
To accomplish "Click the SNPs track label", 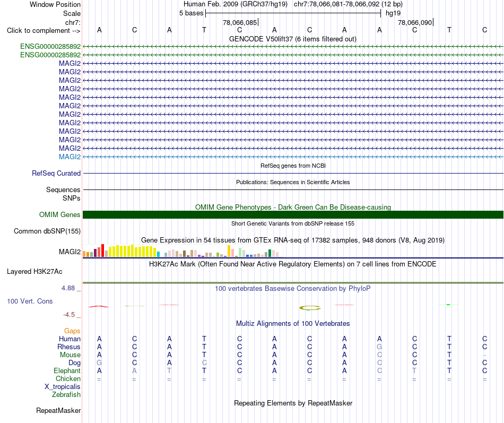I will [x=72, y=198].
